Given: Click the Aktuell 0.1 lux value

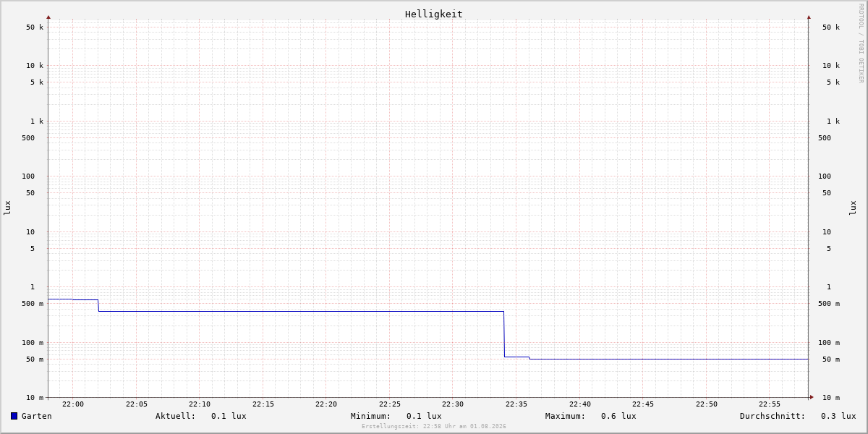Looking at the screenshot, I should (x=229, y=416).
